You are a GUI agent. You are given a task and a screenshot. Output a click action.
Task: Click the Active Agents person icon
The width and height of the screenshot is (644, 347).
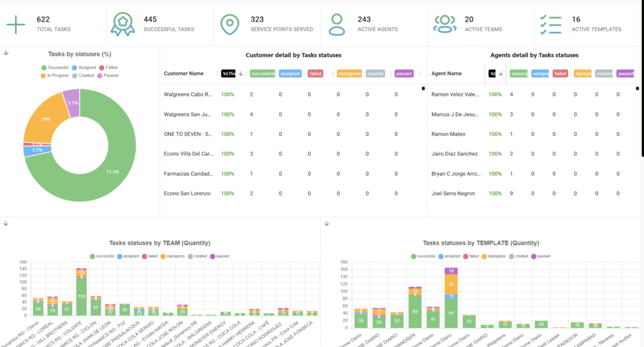[337, 24]
